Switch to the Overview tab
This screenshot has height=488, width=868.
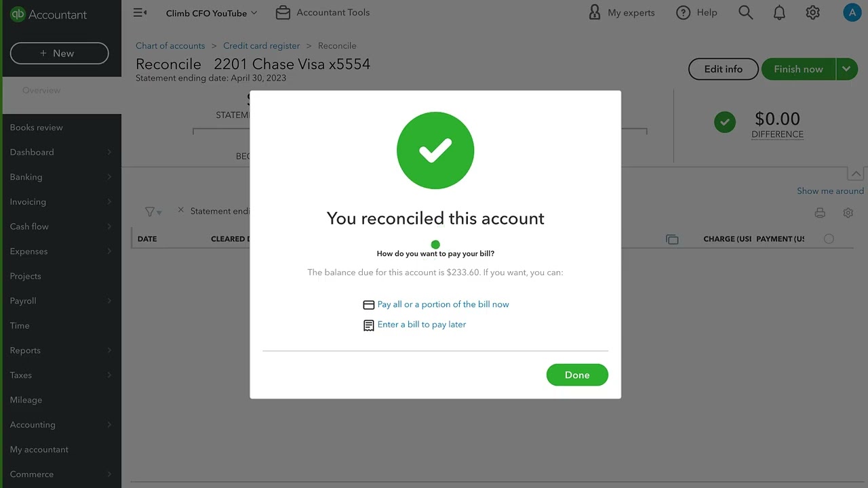coord(41,89)
